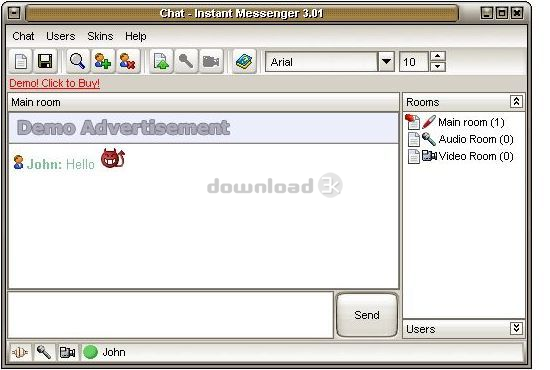Open the Users menu

click(61, 36)
